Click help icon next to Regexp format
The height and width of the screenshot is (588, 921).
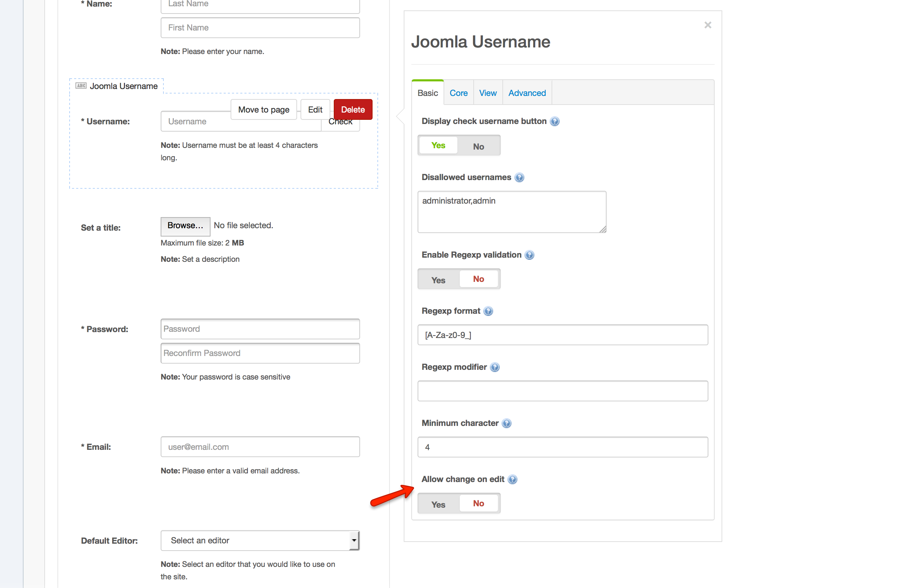(x=488, y=311)
